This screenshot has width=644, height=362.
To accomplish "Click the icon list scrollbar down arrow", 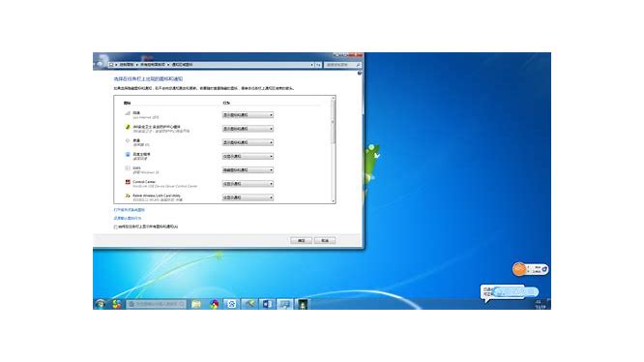I will click(333, 201).
